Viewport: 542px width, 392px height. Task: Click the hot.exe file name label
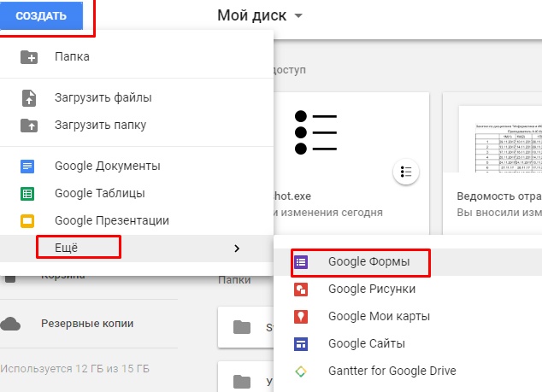292,196
